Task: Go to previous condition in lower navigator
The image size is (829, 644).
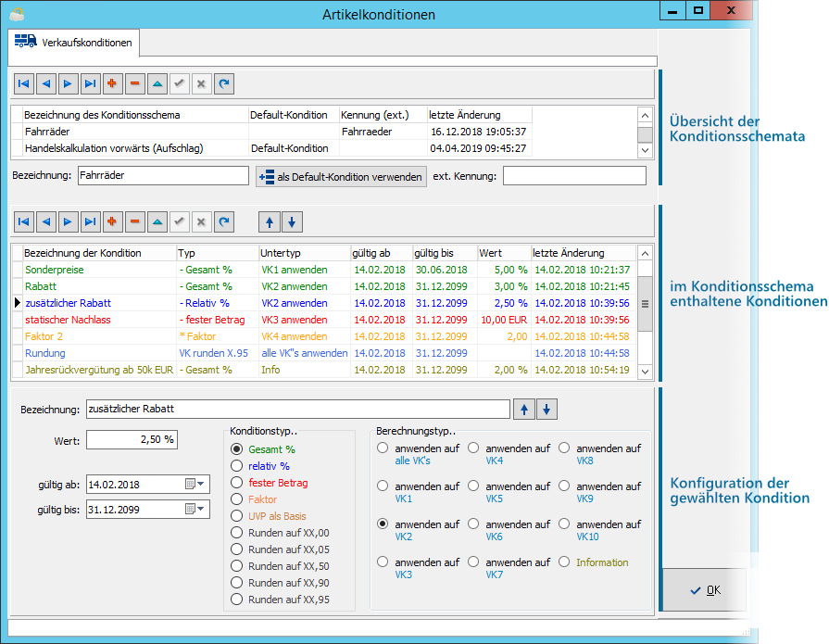Action: point(46,222)
